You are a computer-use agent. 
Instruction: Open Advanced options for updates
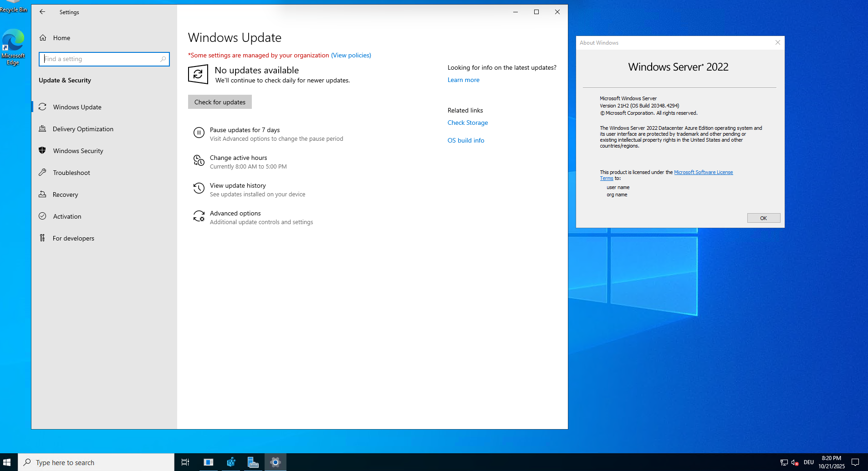pos(235,214)
